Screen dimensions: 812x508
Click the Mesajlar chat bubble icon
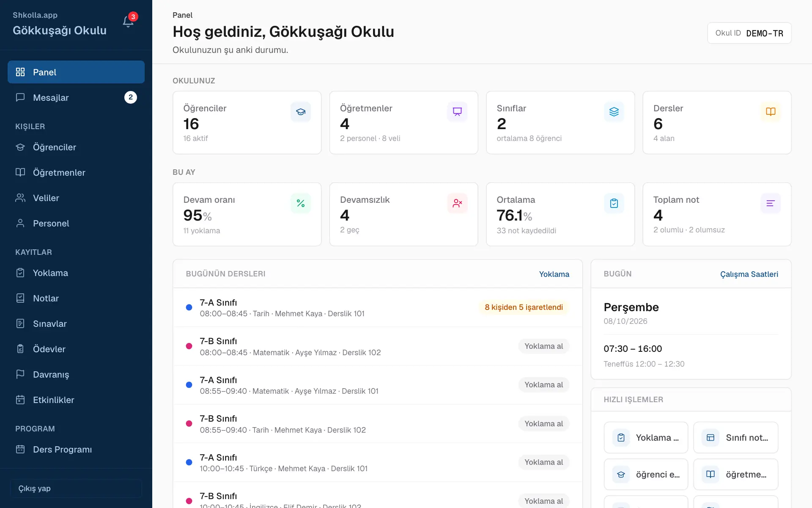pyautogui.click(x=20, y=98)
